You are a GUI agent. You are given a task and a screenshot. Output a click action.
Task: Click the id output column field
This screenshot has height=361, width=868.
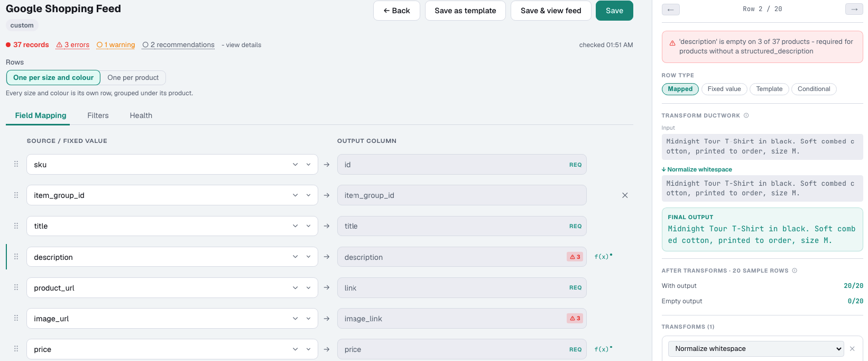(461, 164)
